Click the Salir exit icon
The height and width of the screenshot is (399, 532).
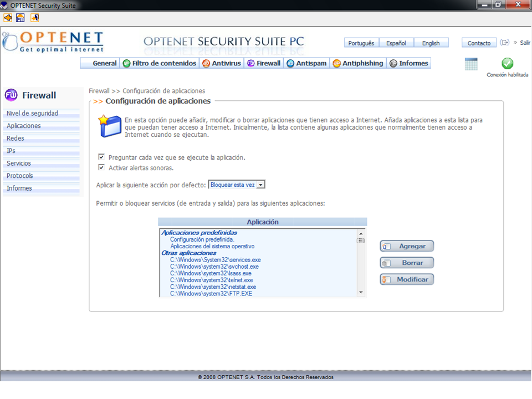(505, 43)
